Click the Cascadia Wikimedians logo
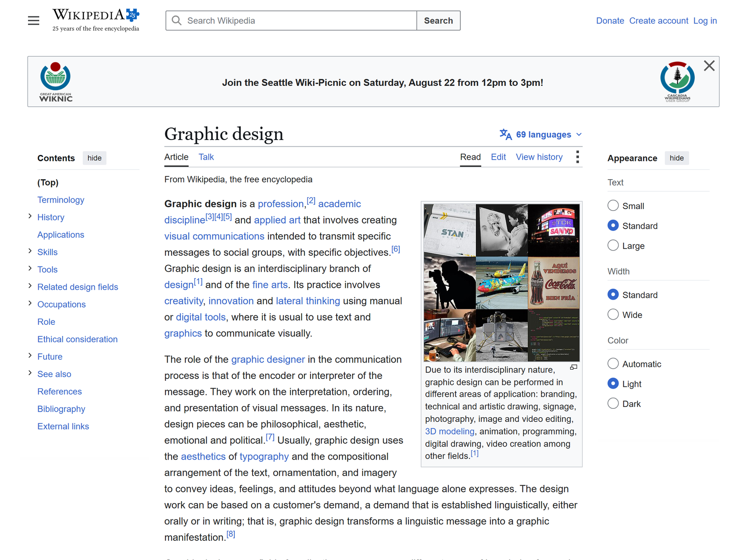The width and height of the screenshot is (747, 560). coord(677,82)
